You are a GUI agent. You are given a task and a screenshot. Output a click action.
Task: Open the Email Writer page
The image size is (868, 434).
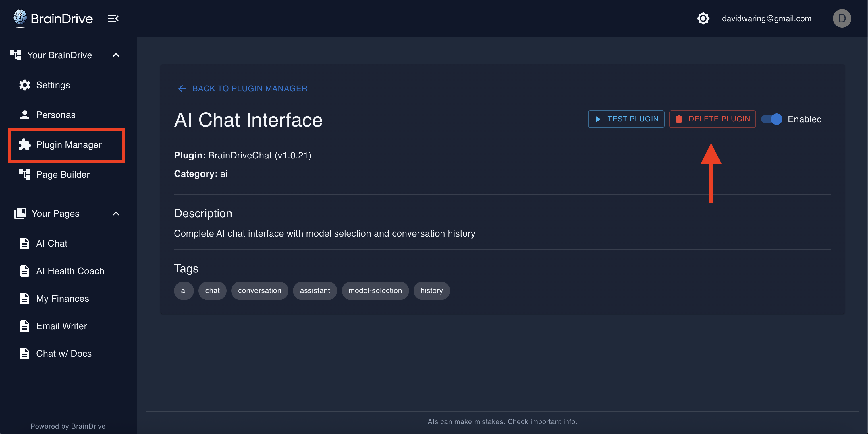(x=61, y=325)
